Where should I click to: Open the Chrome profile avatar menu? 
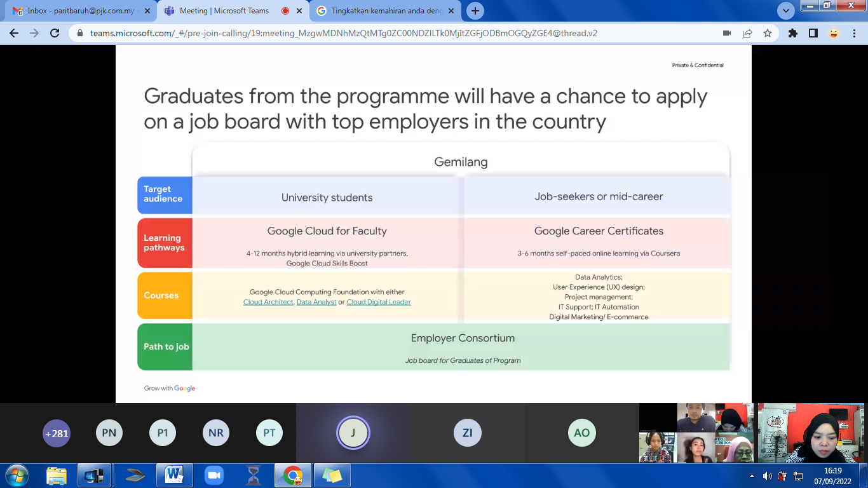pyautogui.click(x=834, y=33)
